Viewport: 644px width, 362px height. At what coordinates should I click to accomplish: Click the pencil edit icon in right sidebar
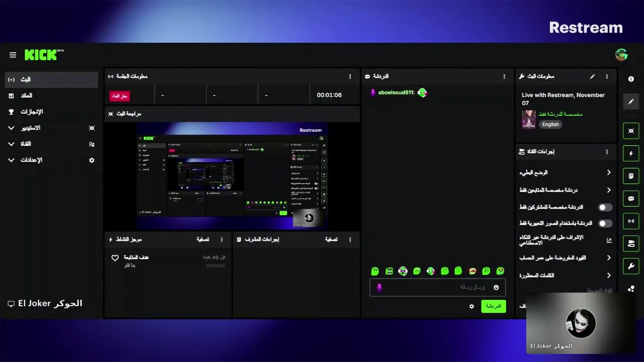pos(631,102)
